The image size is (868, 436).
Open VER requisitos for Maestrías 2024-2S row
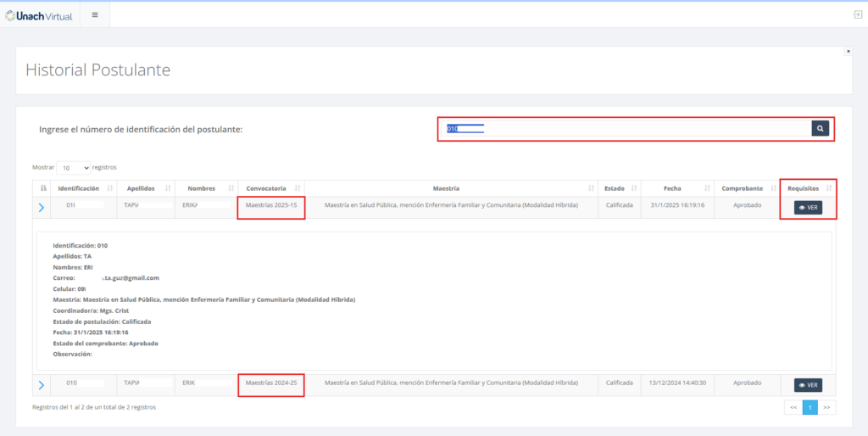pos(807,385)
